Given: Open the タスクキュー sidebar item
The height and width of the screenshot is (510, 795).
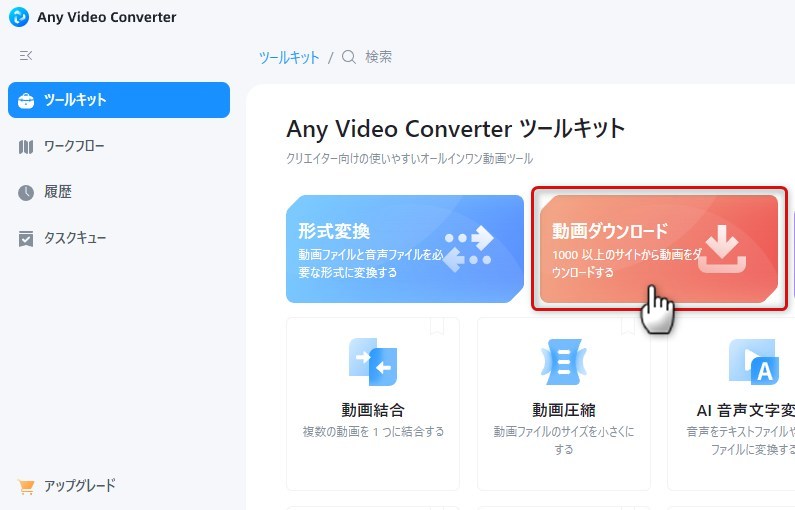Looking at the screenshot, I should pyautogui.click(x=119, y=238).
